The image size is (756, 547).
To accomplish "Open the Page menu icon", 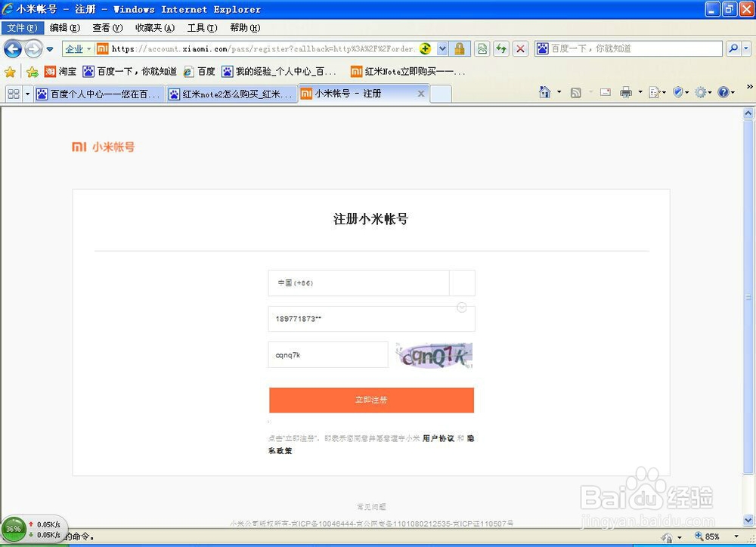I will pyautogui.click(x=657, y=92).
